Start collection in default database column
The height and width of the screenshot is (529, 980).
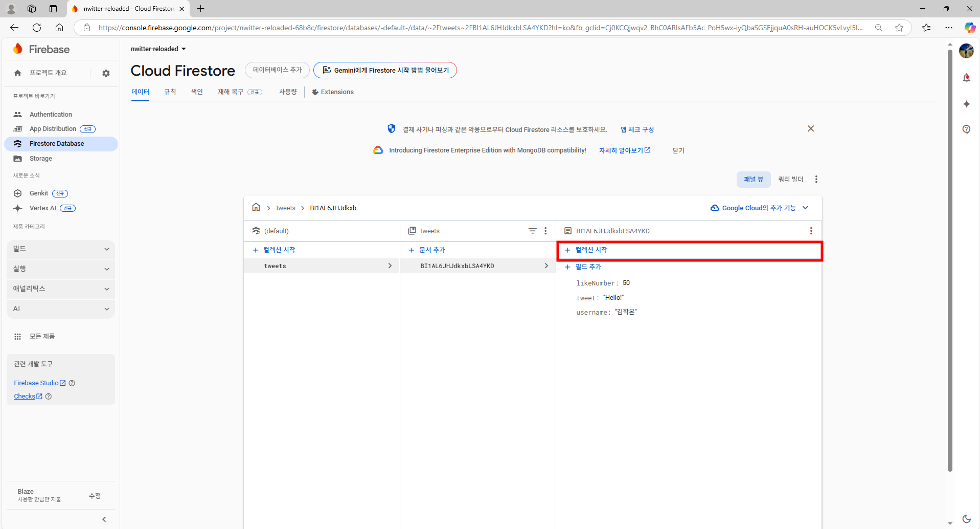click(274, 250)
